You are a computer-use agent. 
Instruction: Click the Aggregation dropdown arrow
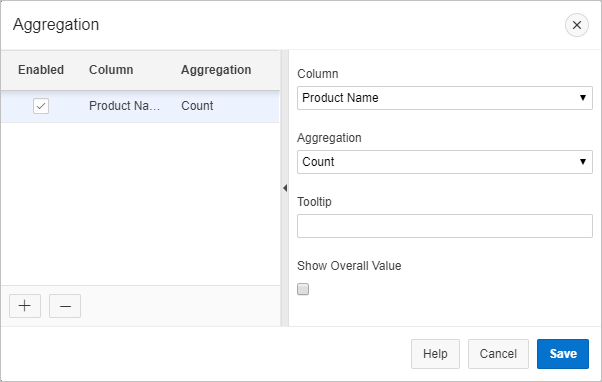(x=583, y=162)
